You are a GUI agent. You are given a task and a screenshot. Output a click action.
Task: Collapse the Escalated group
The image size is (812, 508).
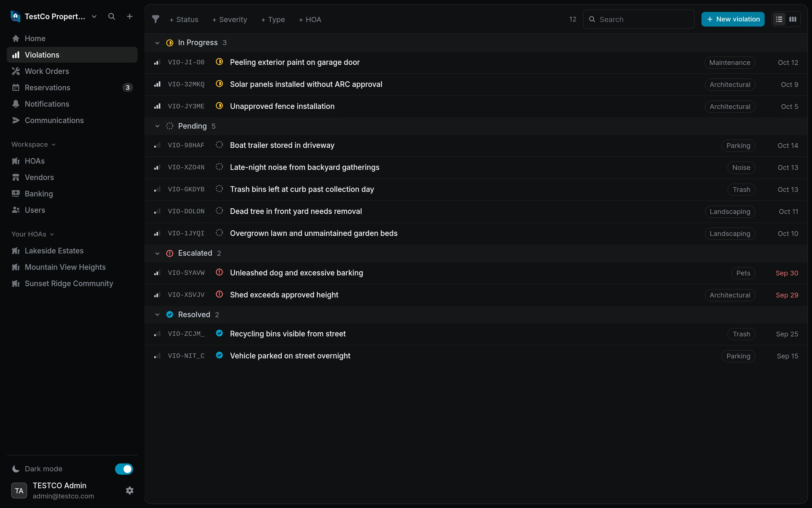click(x=157, y=253)
